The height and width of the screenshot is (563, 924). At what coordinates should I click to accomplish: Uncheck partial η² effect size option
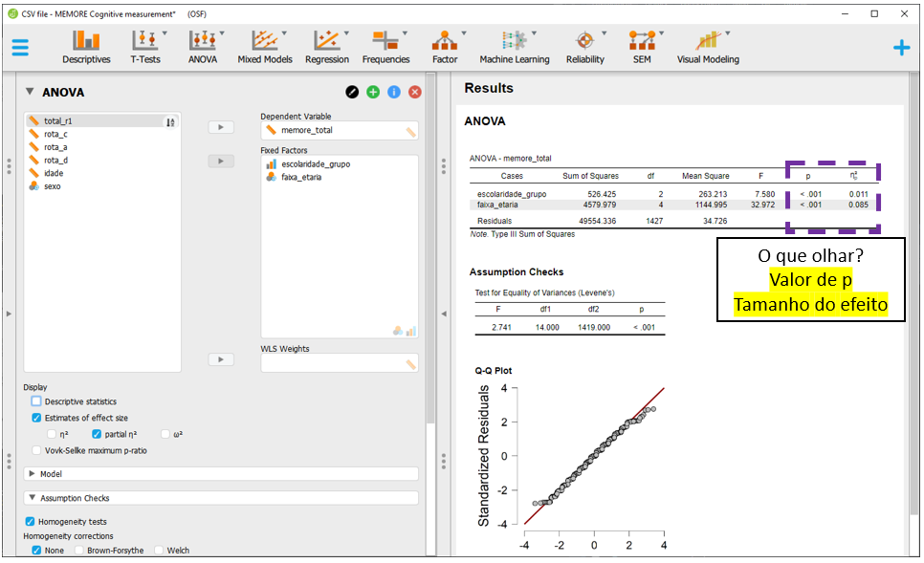(x=97, y=434)
